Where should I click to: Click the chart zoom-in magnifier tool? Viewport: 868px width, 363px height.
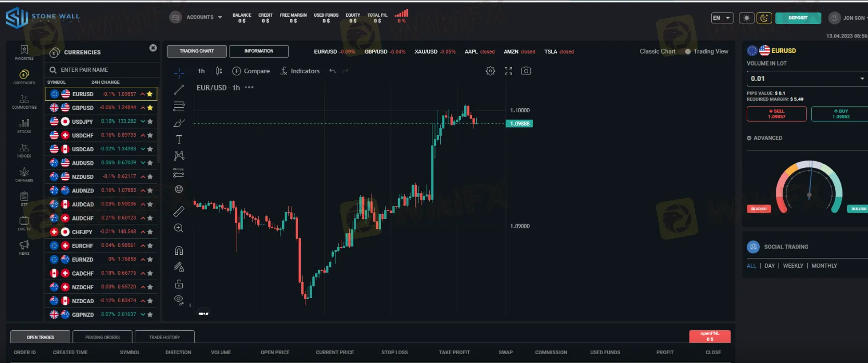click(x=178, y=228)
